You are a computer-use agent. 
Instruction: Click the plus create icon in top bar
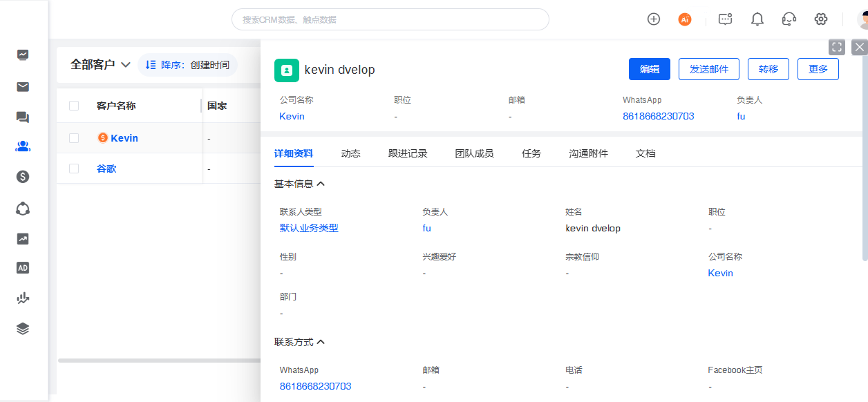point(654,19)
